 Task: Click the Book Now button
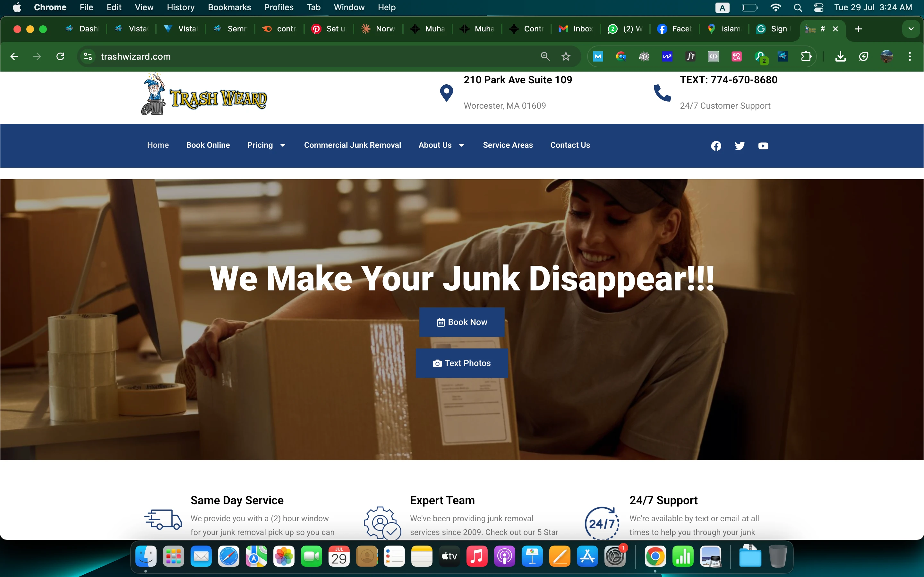pos(462,322)
